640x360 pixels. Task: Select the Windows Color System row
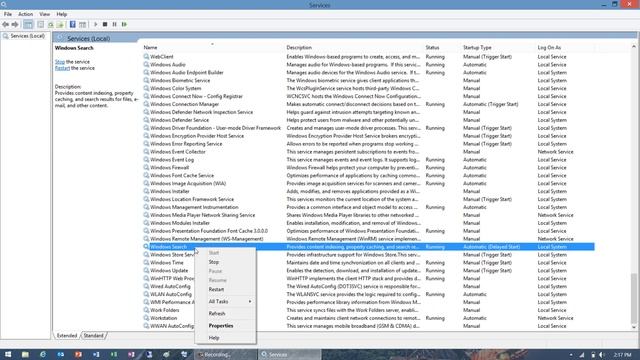pyautogui.click(x=369, y=88)
